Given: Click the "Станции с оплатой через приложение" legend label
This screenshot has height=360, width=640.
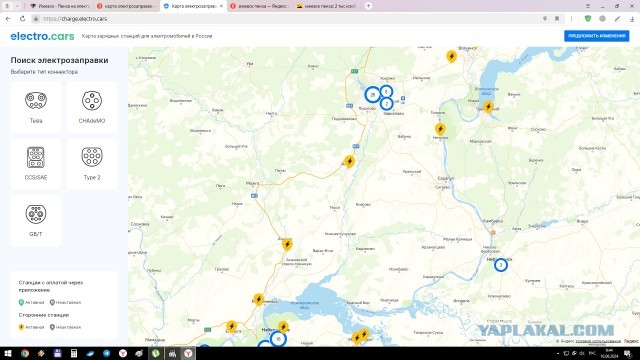Looking at the screenshot, I should click(51, 286).
